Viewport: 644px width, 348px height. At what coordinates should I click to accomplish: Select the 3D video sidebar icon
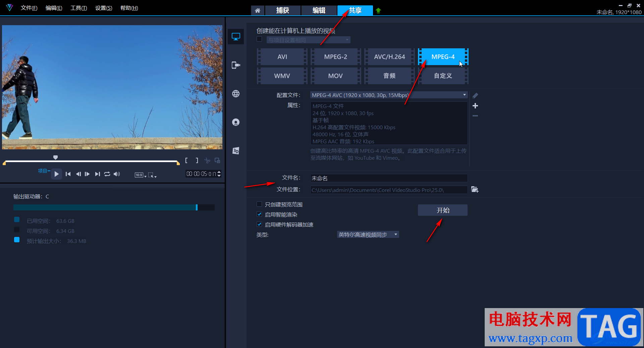point(236,151)
